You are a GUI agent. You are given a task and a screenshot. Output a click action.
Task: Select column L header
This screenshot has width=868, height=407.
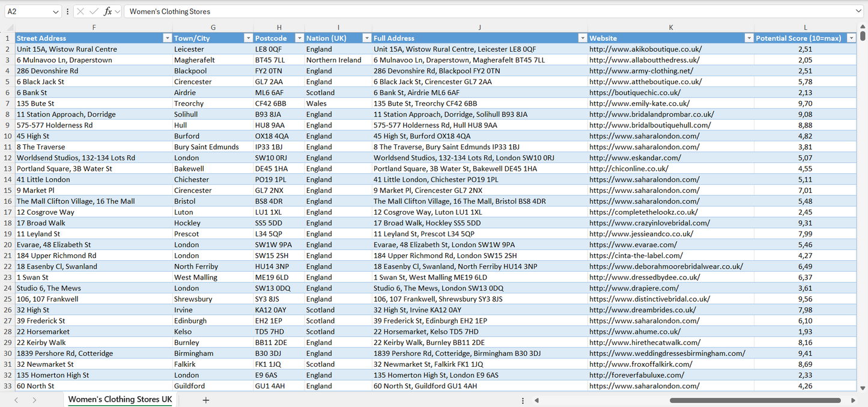pos(806,27)
